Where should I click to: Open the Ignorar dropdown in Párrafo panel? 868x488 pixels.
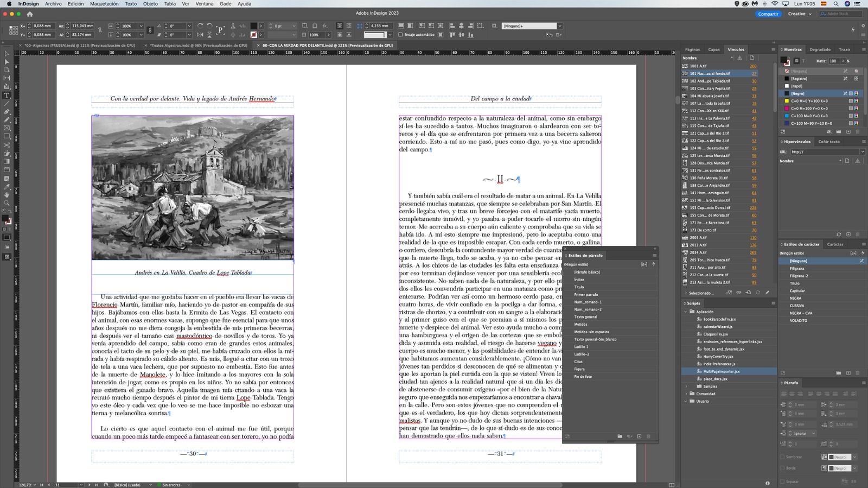point(814,433)
